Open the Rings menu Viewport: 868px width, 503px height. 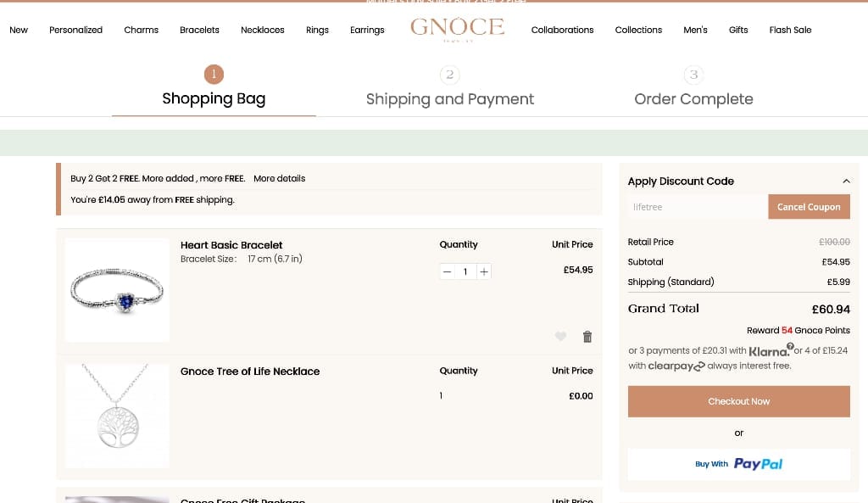coord(317,30)
